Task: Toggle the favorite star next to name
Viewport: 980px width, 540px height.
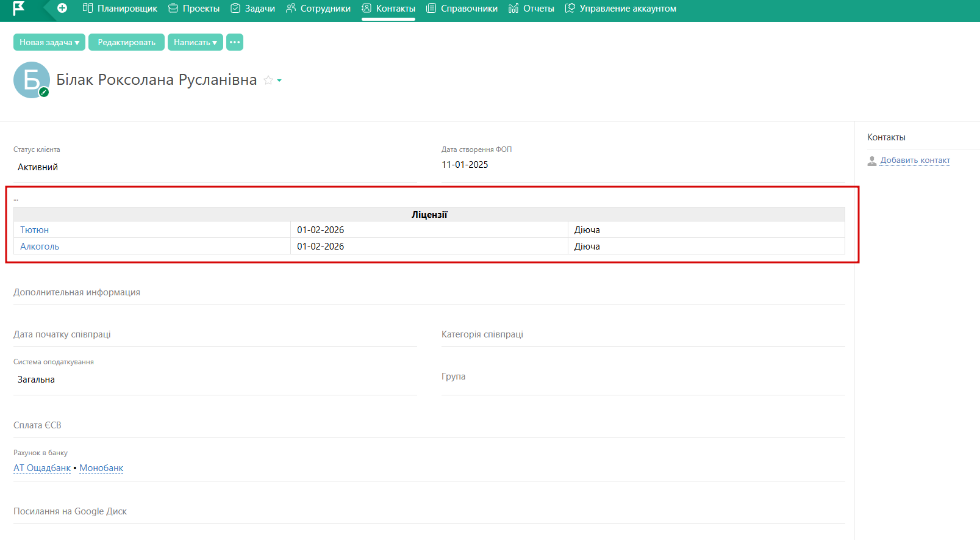Action: tap(268, 80)
